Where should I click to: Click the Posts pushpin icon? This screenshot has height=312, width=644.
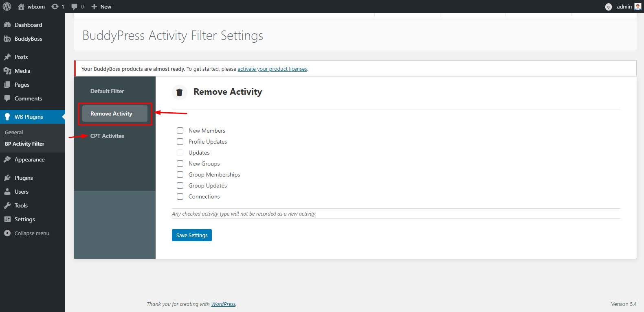(x=7, y=57)
